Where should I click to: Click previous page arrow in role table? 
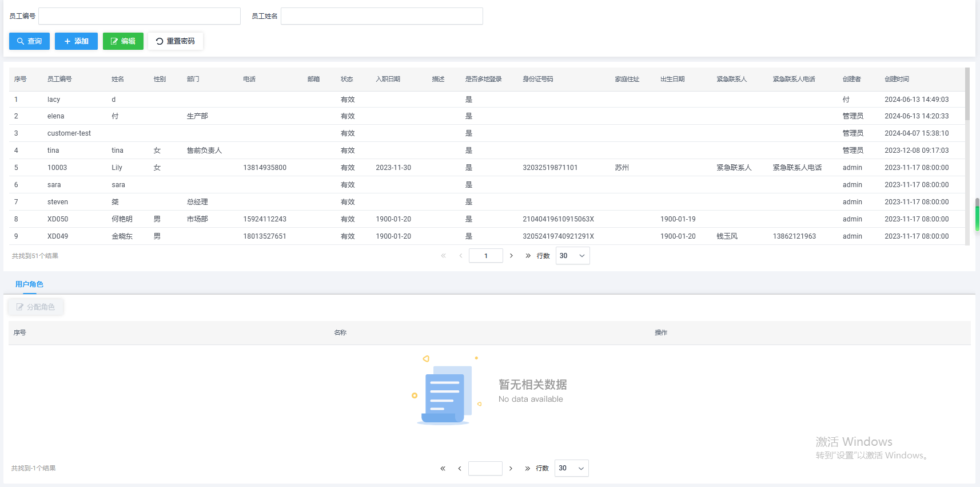(x=460, y=468)
